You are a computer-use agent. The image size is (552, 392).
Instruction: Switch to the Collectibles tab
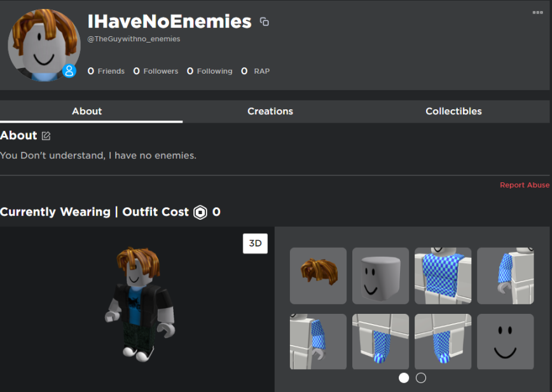pos(453,111)
